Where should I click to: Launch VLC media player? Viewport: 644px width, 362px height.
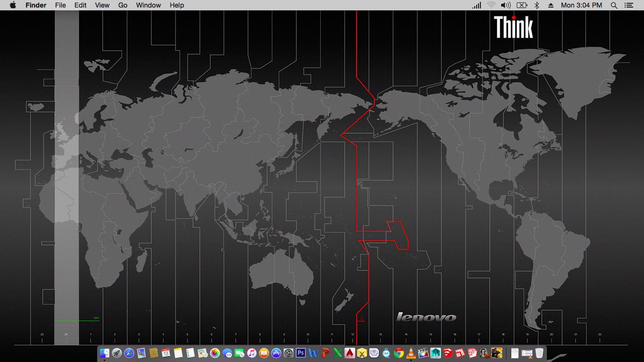coord(411,353)
